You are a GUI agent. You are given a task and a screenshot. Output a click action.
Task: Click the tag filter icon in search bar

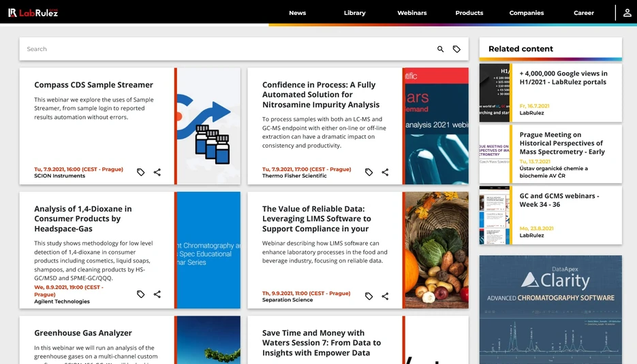[x=456, y=49]
